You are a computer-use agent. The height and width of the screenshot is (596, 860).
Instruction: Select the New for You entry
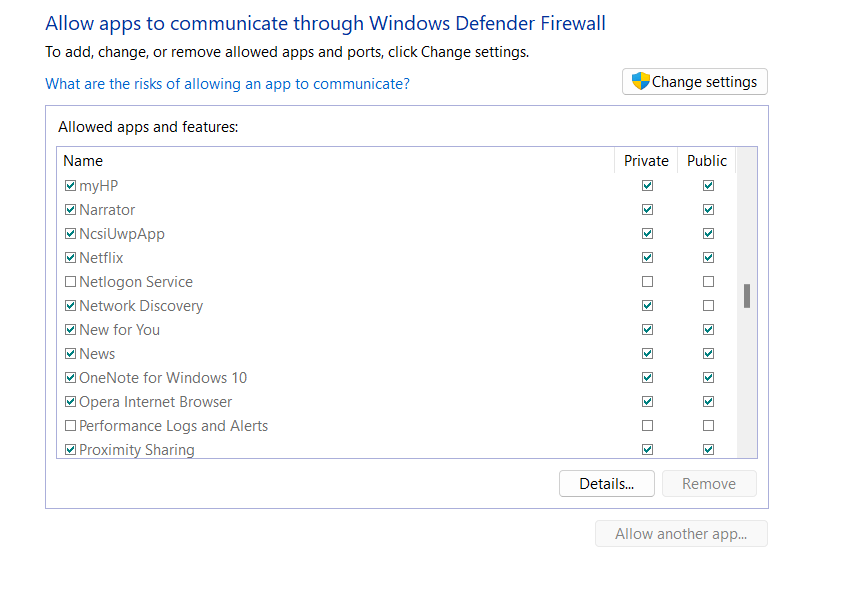pos(119,330)
